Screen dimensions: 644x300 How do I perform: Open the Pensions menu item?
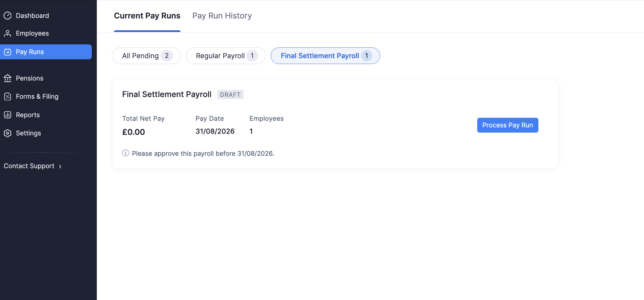pyautogui.click(x=29, y=78)
